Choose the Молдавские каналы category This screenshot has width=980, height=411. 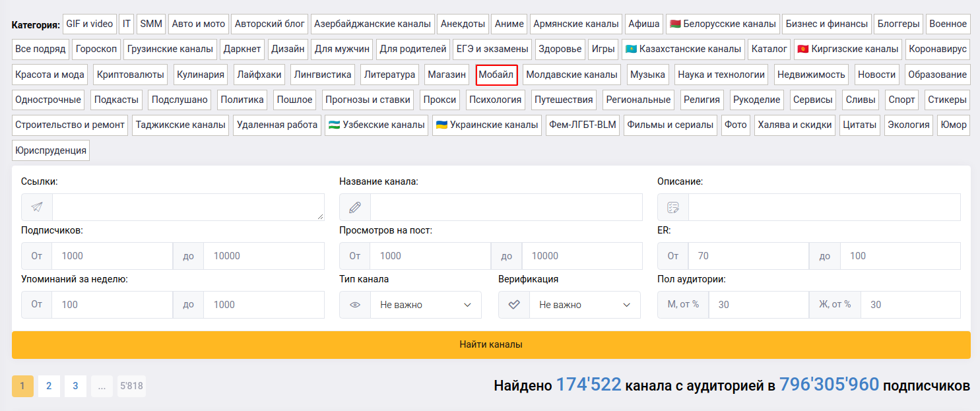(572, 75)
